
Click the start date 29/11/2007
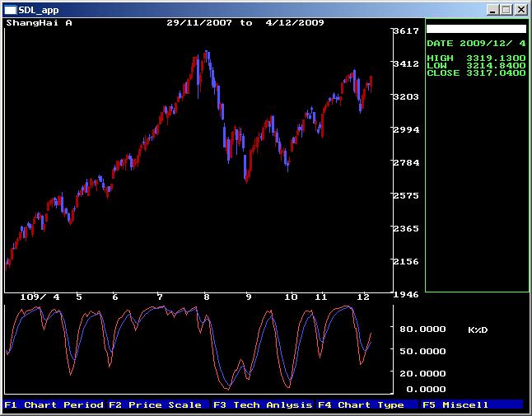[199, 23]
